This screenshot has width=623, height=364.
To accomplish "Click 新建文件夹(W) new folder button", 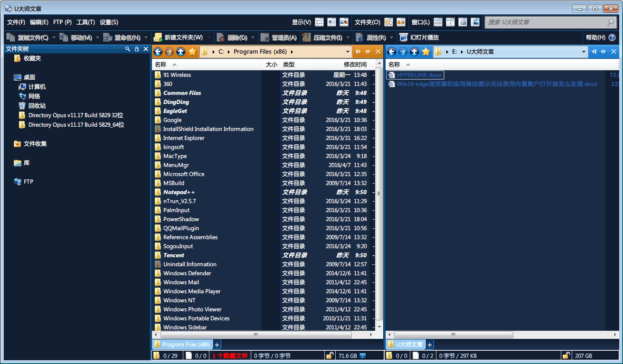I will click(x=178, y=37).
